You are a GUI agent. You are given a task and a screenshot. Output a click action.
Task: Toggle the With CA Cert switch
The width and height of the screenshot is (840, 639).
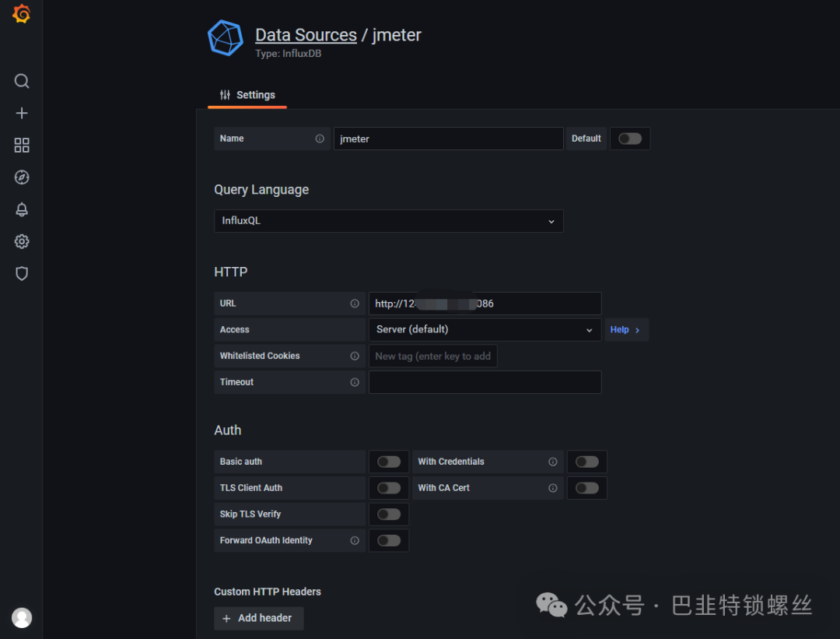pos(587,488)
